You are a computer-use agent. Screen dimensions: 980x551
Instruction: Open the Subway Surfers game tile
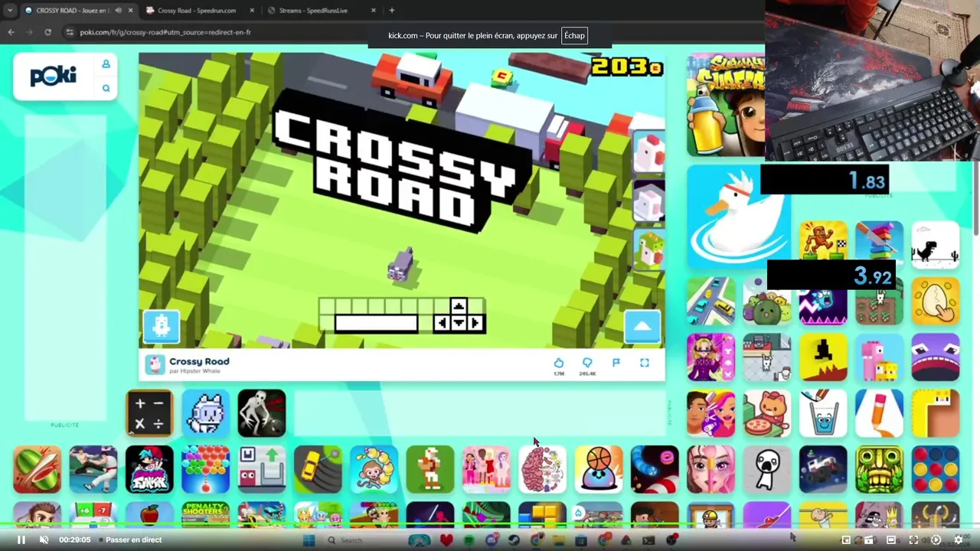click(x=726, y=105)
